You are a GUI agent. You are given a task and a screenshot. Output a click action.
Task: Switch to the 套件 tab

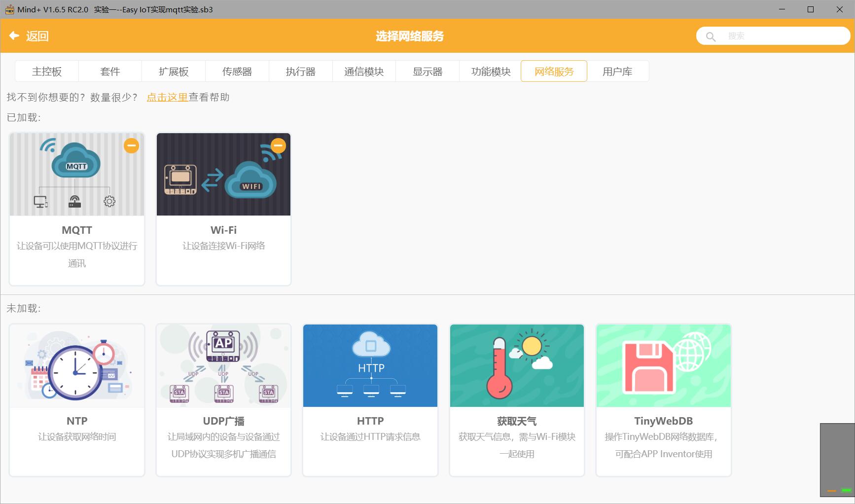point(110,72)
